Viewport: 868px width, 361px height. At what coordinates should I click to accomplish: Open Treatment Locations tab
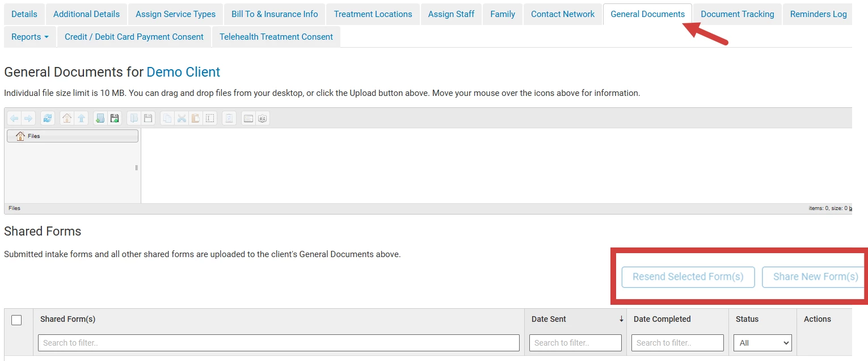(x=373, y=14)
